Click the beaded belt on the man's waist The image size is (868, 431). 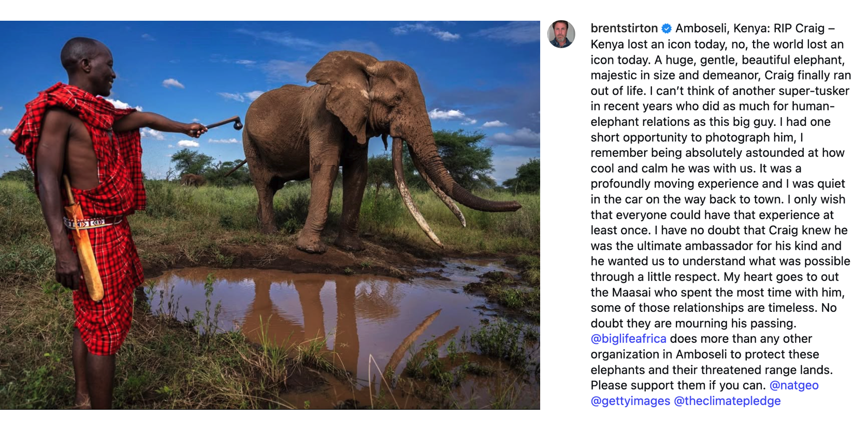91,223
